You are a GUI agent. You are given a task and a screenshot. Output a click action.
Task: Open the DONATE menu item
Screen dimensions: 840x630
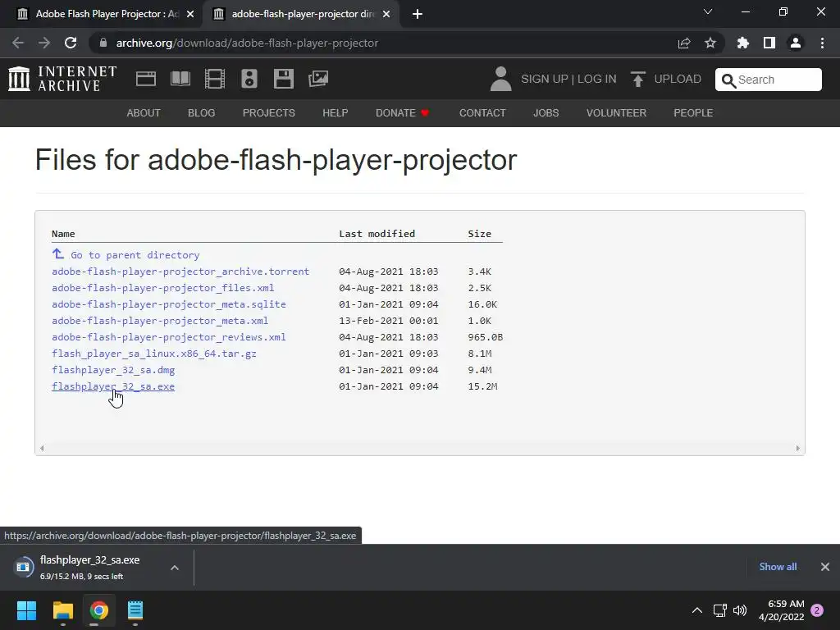(x=402, y=113)
